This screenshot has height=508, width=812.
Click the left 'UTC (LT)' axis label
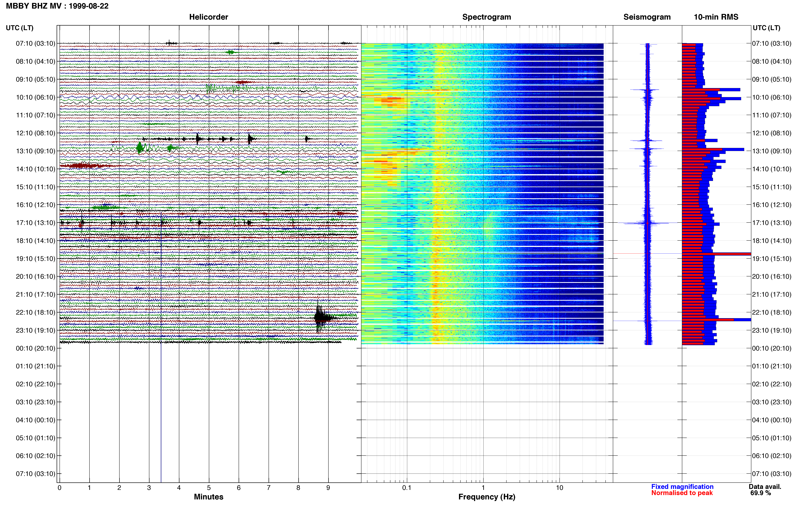19,28
